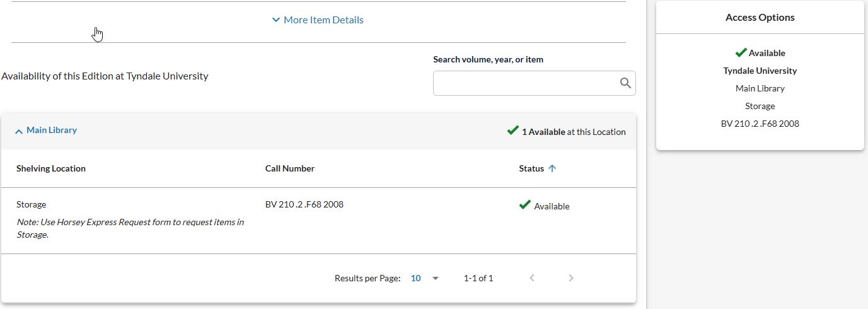Focus the Search volume, year, or item field

click(534, 83)
